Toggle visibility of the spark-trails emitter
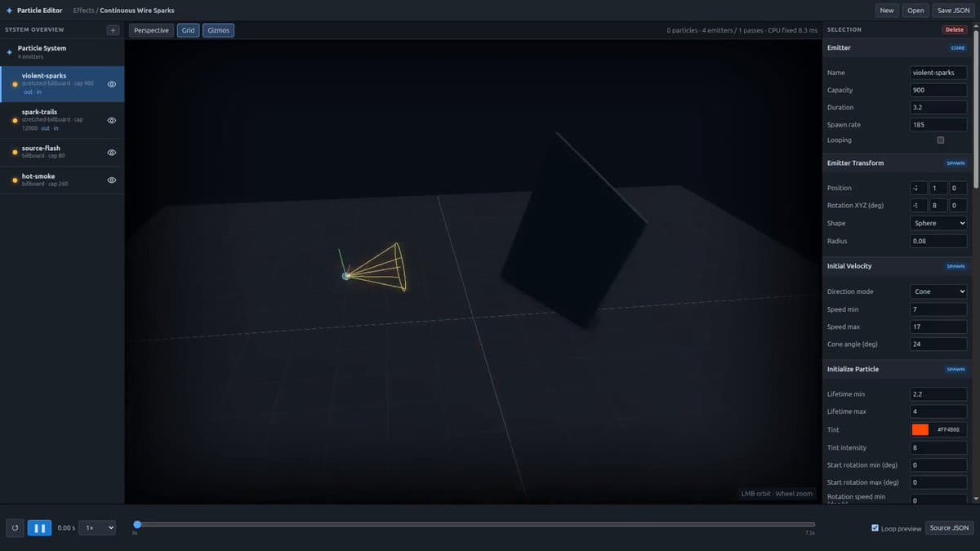980x551 pixels. tap(112, 120)
